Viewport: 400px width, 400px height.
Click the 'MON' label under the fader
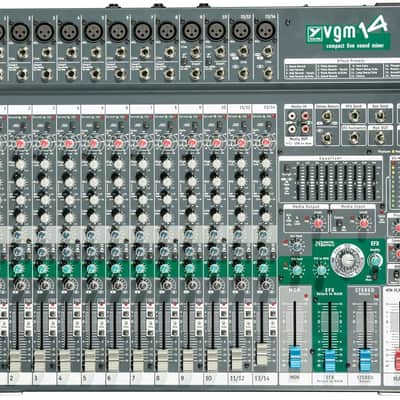[x=295, y=378]
